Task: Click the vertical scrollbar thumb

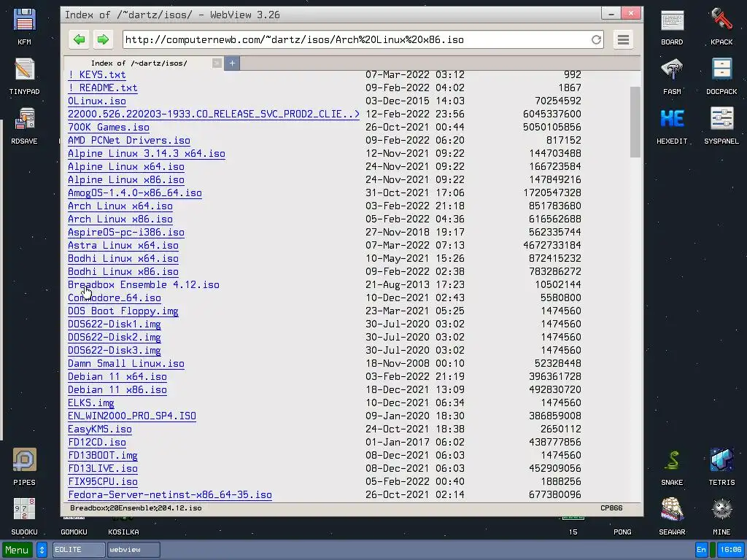Action: [635, 122]
